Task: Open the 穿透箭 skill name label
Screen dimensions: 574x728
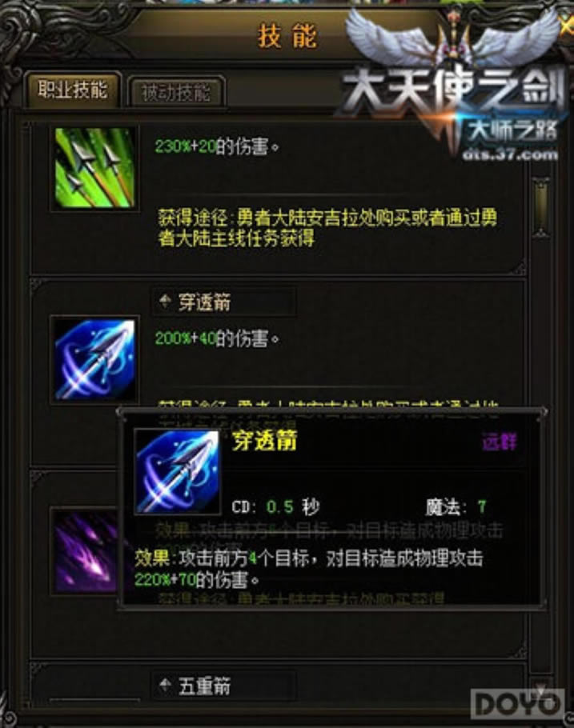Action: click(204, 302)
